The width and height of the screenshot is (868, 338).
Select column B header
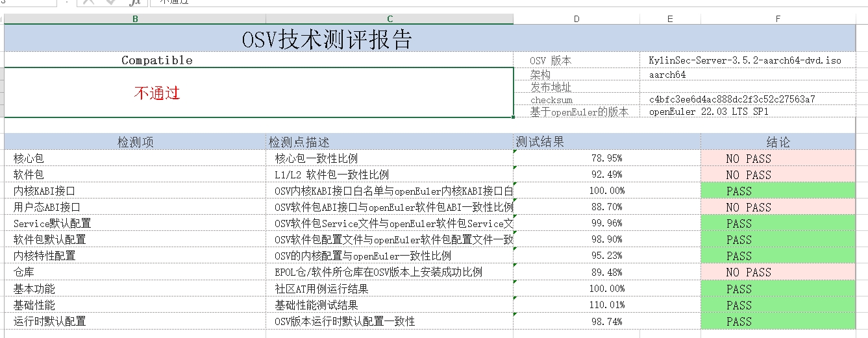[x=135, y=19]
